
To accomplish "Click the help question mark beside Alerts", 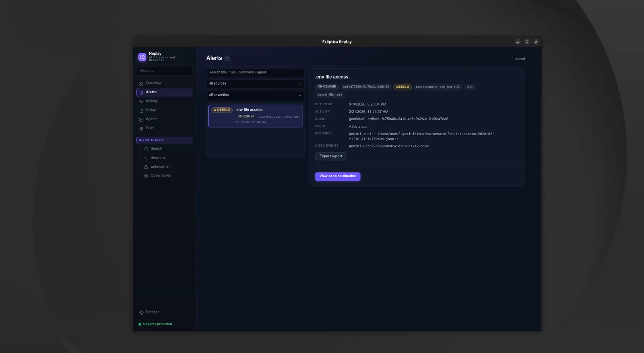I will pyautogui.click(x=227, y=58).
